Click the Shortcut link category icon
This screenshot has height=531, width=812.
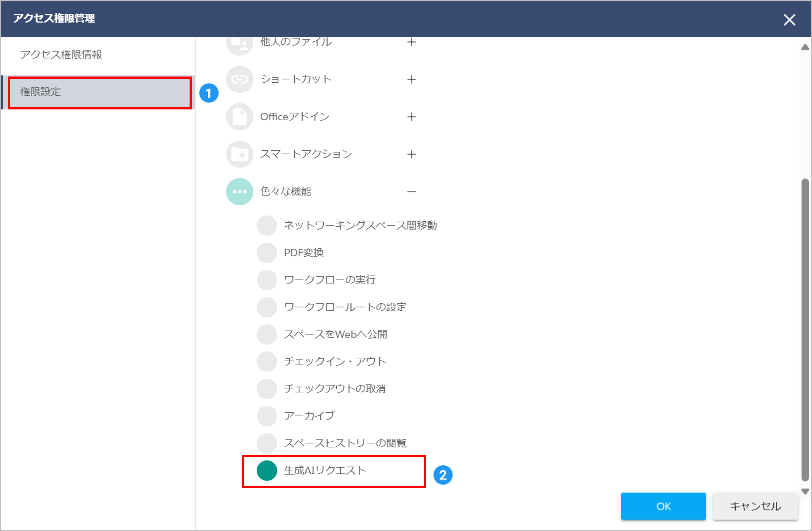tap(239, 80)
